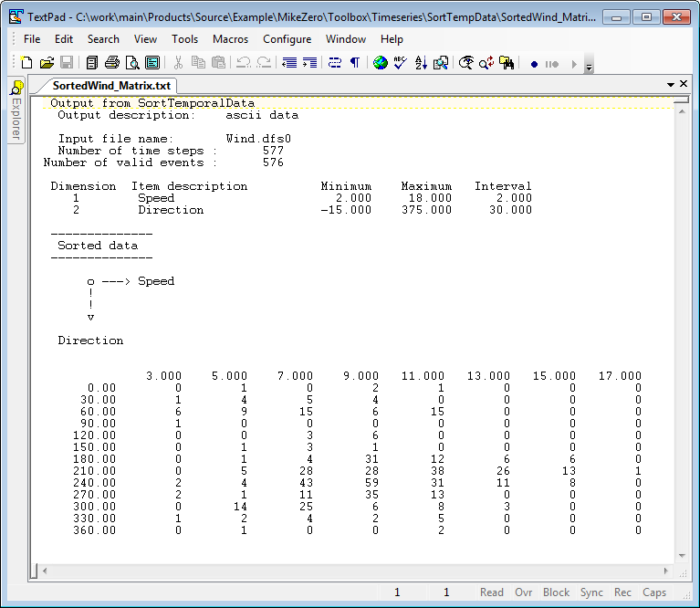The image size is (700, 608).
Task: Click the vertical scrollbar down arrow
Action: (682, 556)
